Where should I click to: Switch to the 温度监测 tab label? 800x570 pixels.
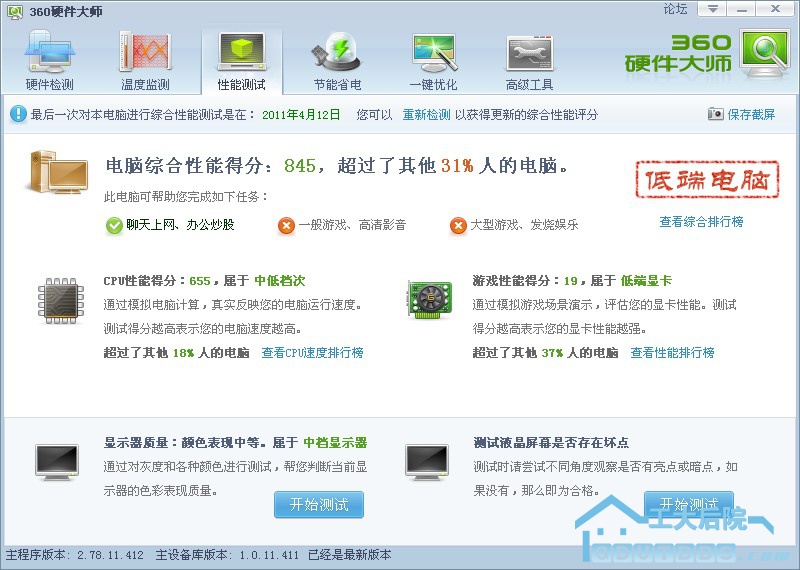click(x=145, y=85)
